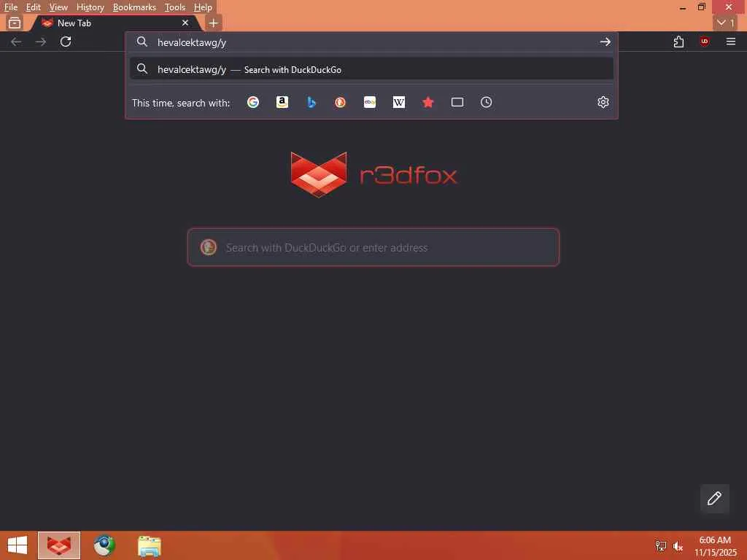Search this time with Wikipedia
This screenshot has width=747, height=560.
399,102
